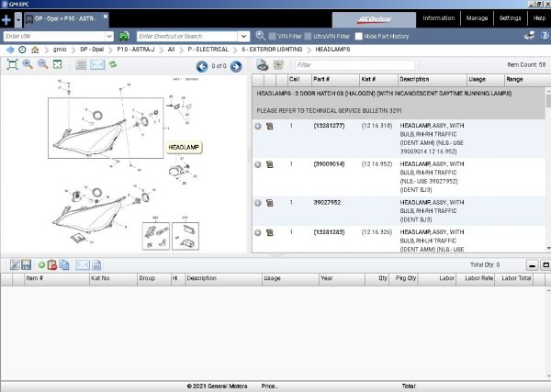This screenshot has height=392, width=551.
Task: Click the feedback icon beside the help icon
Action: (529, 36)
